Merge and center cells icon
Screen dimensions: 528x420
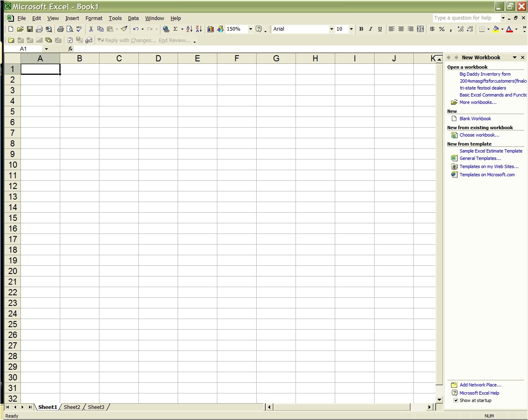(x=420, y=29)
